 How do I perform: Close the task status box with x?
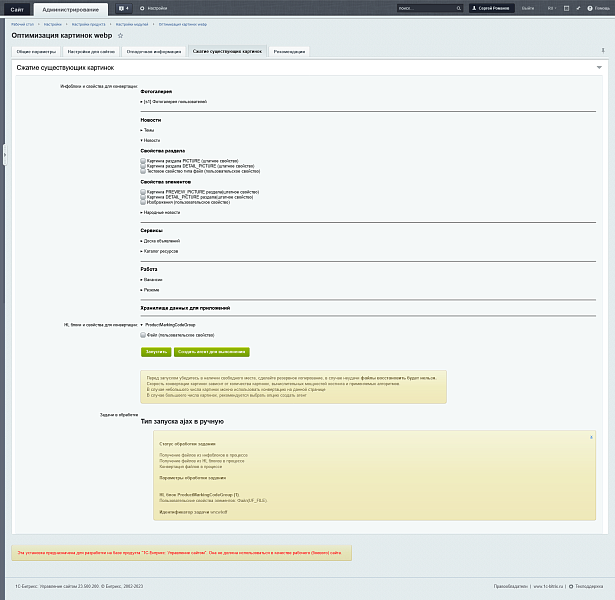[x=590, y=436]
